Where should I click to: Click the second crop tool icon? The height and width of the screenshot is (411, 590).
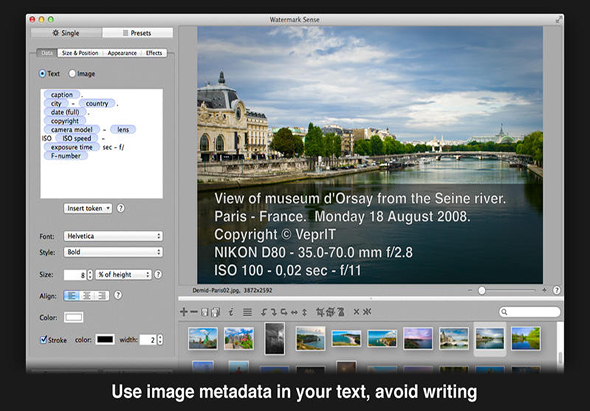click(x=330, y=312)
